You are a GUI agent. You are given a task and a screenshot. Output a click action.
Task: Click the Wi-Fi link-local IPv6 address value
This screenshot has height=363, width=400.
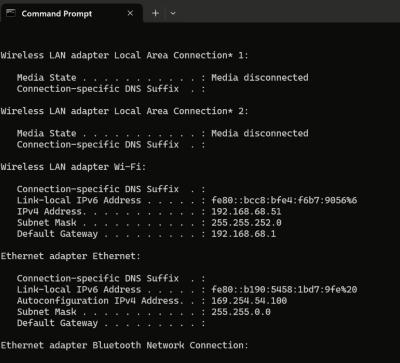[x=284, y=200]
